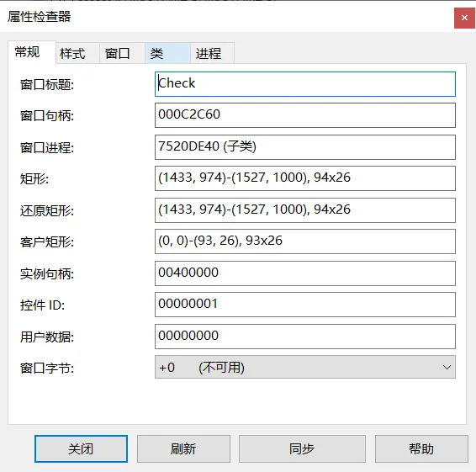Click the 控件 ID field 00000001

pyautogui.click(x=305, y=305)
